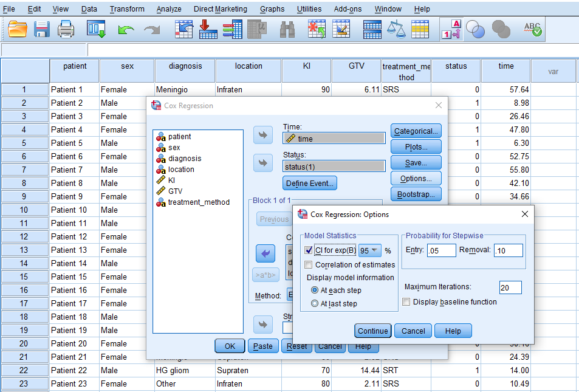
Task: Click OK in Cox Regression dialog
Action: coord(230,346)
